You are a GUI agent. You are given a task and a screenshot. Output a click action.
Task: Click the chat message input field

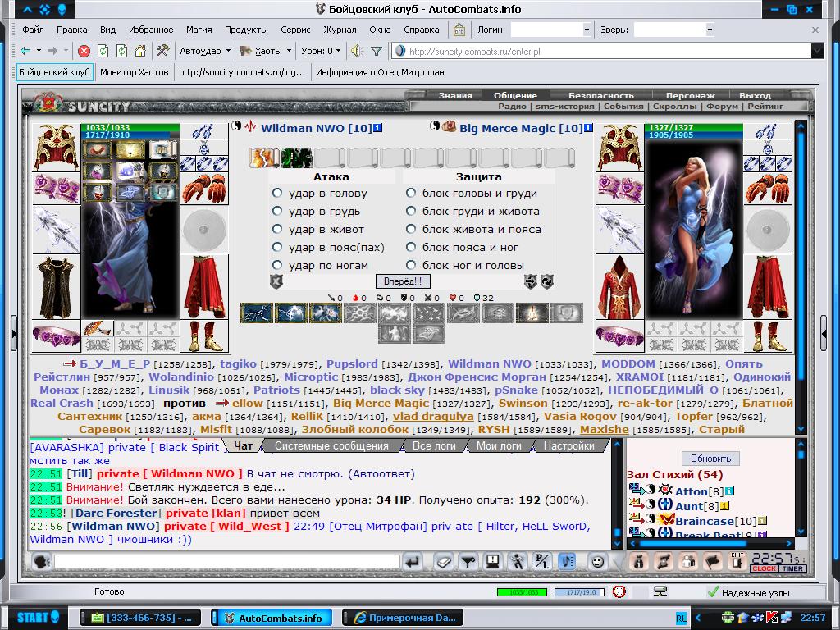point(227,561)
